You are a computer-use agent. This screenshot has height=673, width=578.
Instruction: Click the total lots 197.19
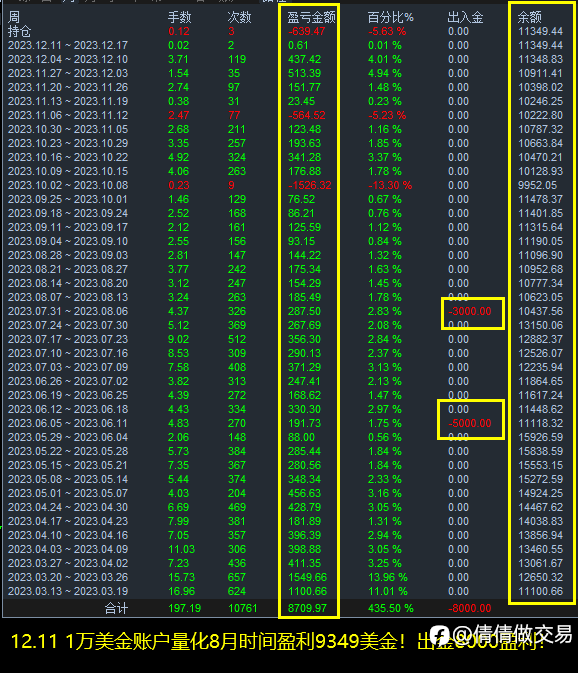(x=185, y=608)
